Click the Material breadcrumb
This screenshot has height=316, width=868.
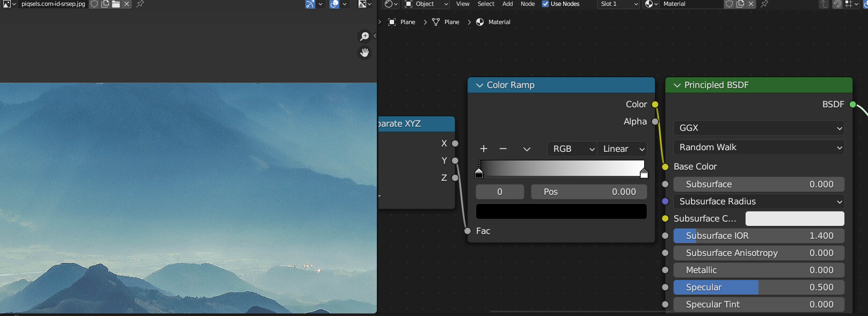493,22
